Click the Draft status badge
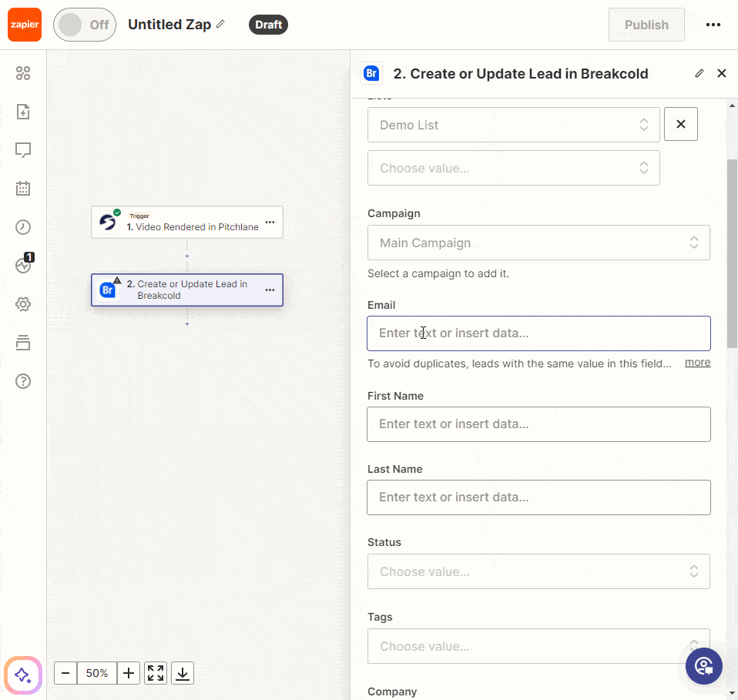 (x=268, y=25)
